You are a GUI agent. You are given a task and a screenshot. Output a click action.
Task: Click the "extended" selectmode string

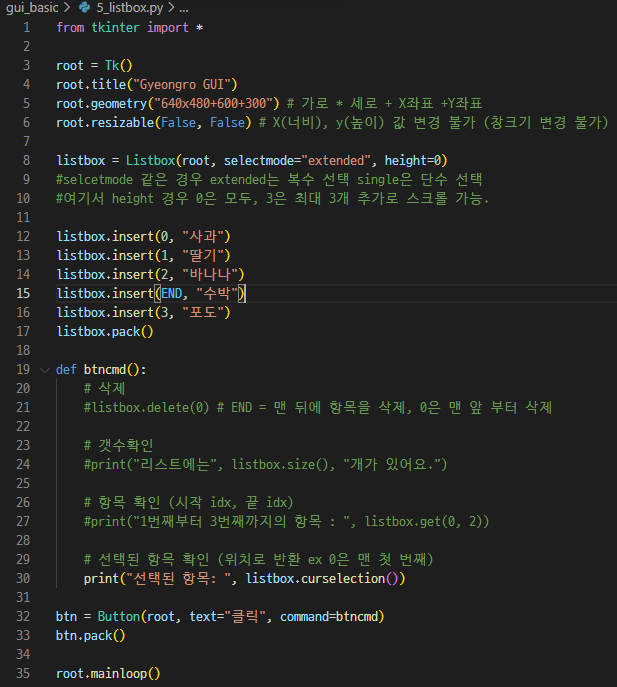click(x=336, y=161)
